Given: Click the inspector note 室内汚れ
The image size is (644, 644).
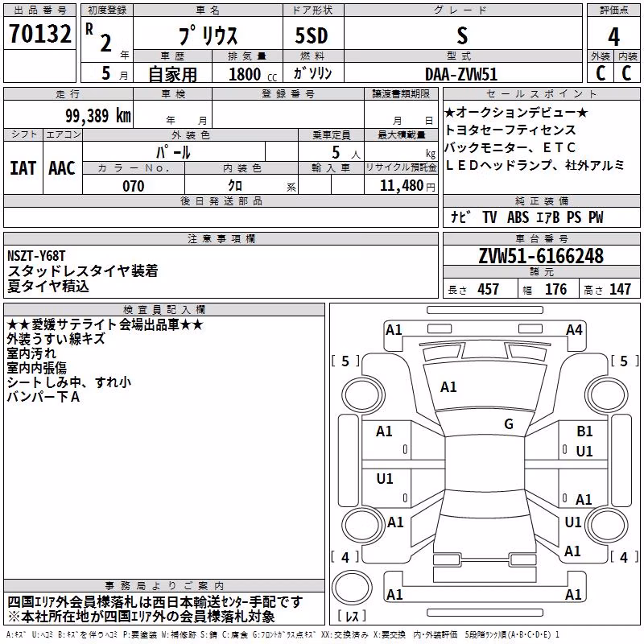Looking at the screenshot, I should click(x=31, y=353).
